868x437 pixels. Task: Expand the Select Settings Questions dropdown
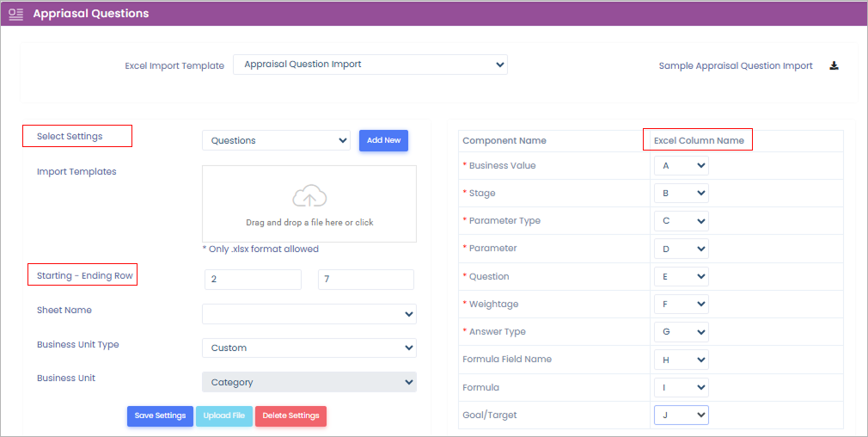[276, 140]
